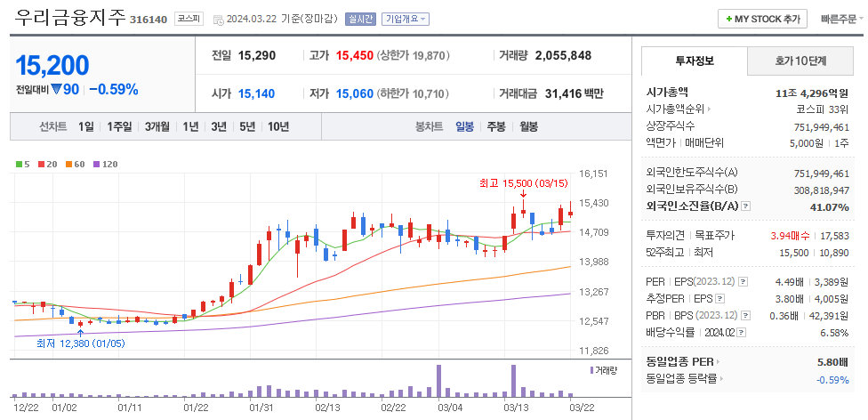Screen dimensions: 868x420
Task: Select the 3개월 line chart period
Action: coord(157,127)
